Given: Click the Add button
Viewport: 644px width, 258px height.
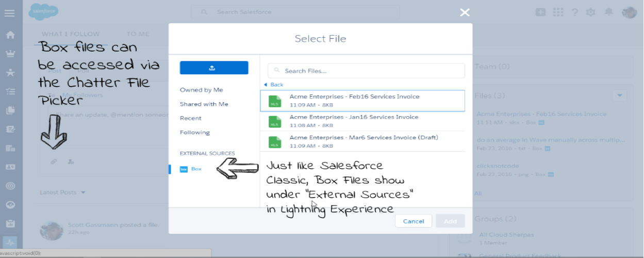Looking at the screenshot, I should tap(450, 221).
